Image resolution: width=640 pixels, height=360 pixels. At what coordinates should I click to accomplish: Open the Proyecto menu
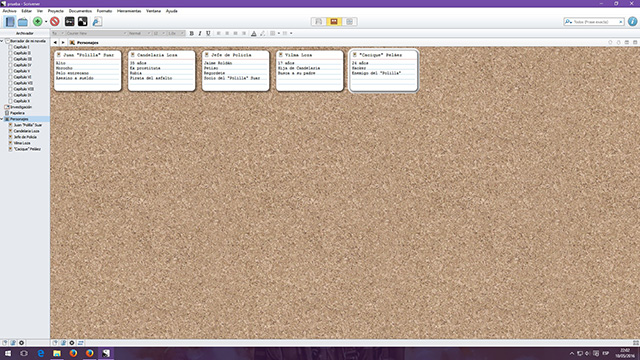(56, 11)
